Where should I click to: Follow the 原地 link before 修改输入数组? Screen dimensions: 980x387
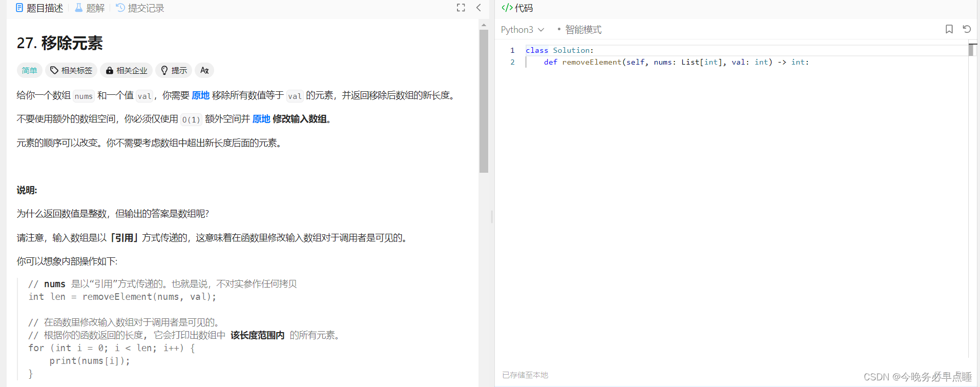click(x=261, y=119)
